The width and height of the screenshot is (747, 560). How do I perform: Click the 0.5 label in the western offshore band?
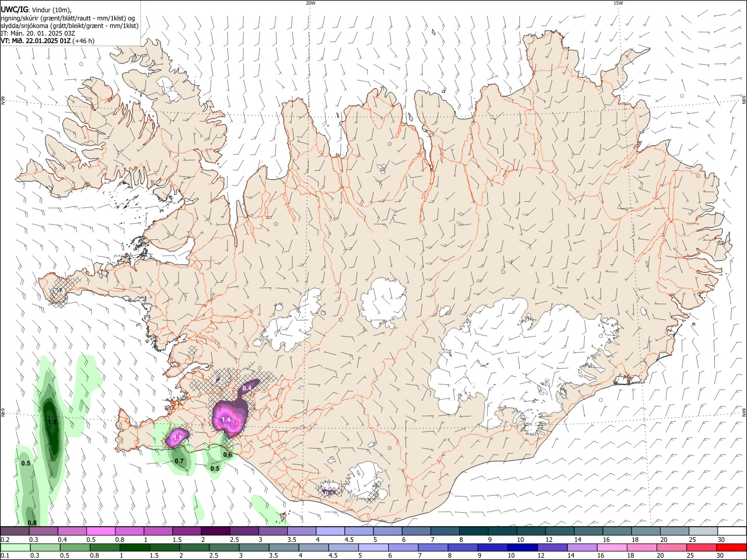pyautogui.click(x=26, y=463)
